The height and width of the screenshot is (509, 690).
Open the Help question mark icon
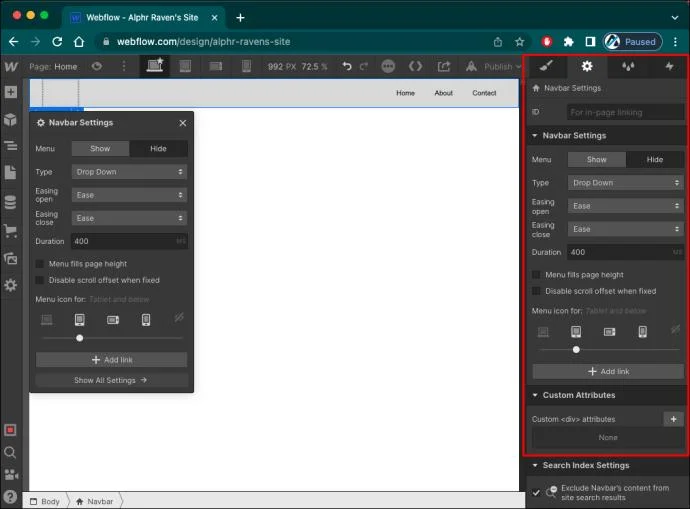(10, 497)
